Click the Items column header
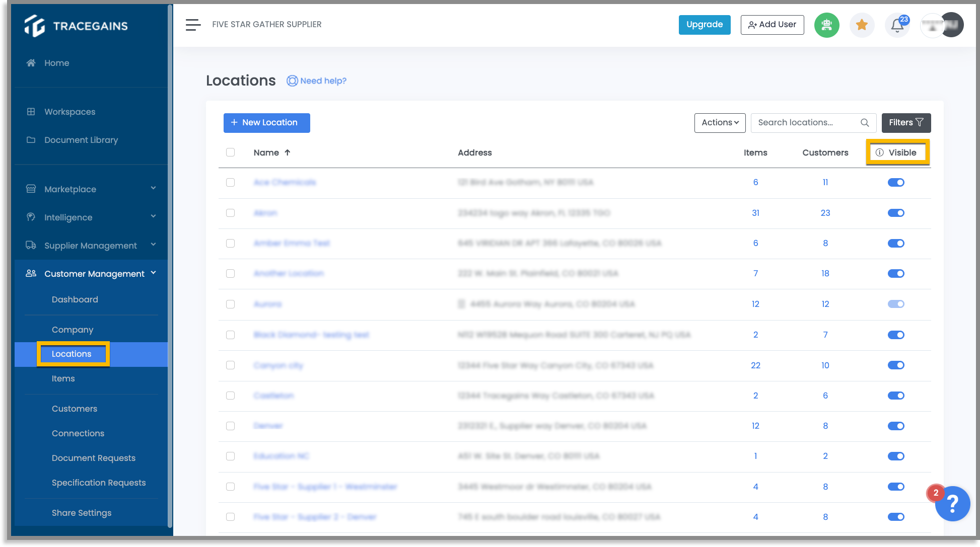Viewport: 980px width, 547px height. 755,152
